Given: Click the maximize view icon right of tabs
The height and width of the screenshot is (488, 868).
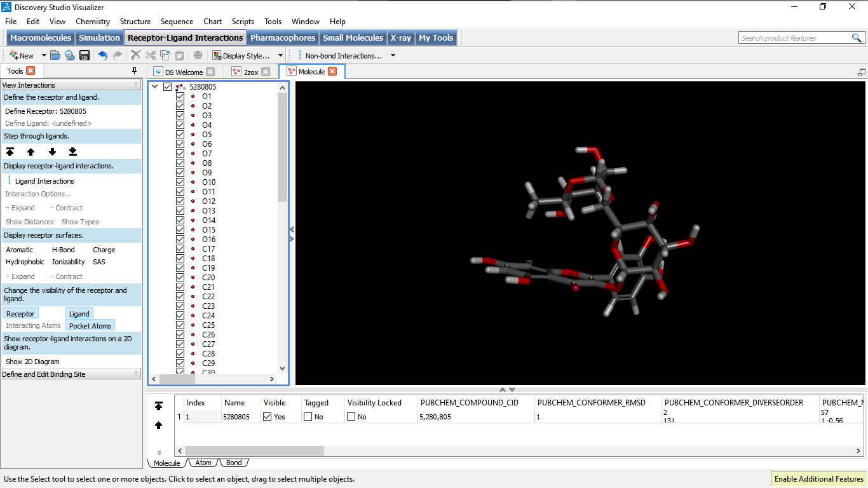Looking at the screenshot, I should [862, 72].
